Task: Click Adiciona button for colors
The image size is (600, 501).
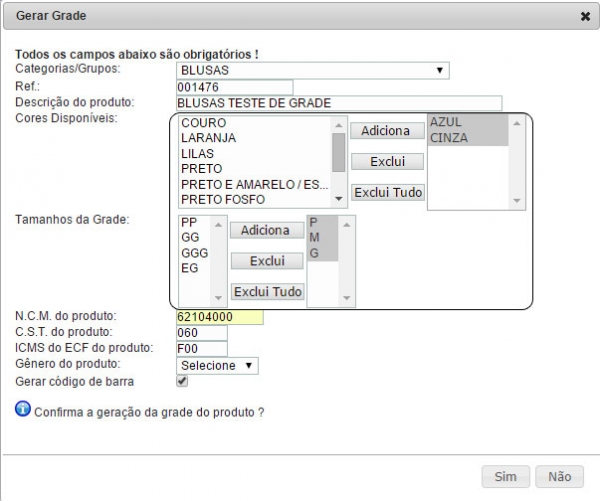Action: [x=387, y=131]
